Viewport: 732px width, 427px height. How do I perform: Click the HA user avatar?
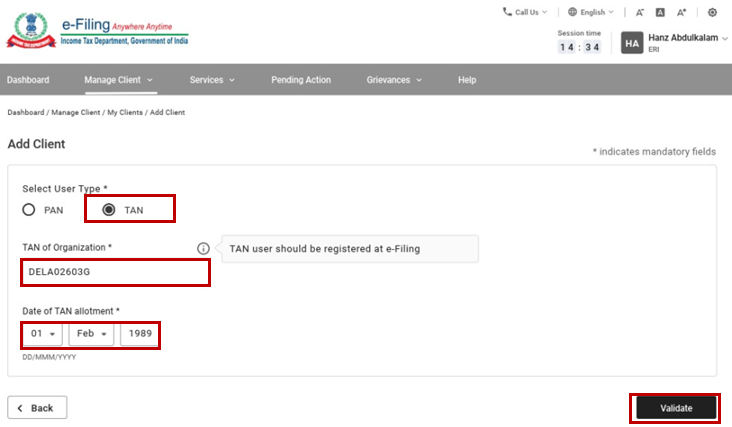tap(632, 43)
